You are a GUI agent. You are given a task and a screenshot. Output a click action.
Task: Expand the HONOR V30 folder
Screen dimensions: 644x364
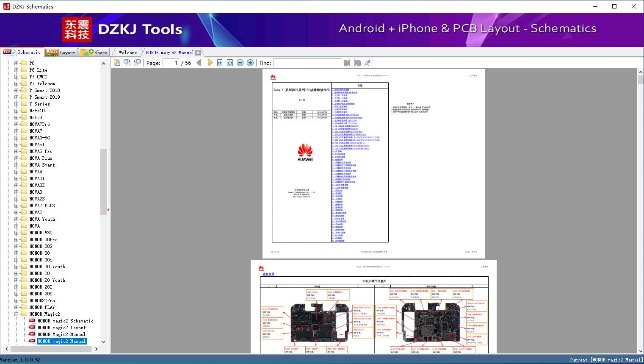pyautogui.click(x=17, y=233)
